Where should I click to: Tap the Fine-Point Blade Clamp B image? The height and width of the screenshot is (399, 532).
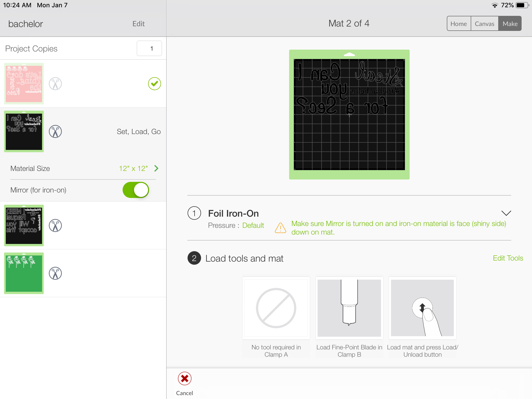tap(349, 308)
